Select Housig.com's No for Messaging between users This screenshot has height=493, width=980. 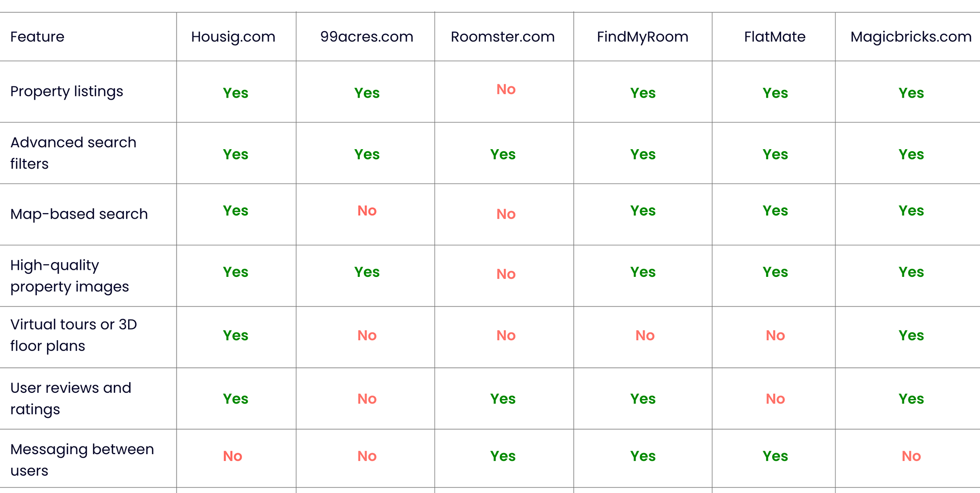233,456
